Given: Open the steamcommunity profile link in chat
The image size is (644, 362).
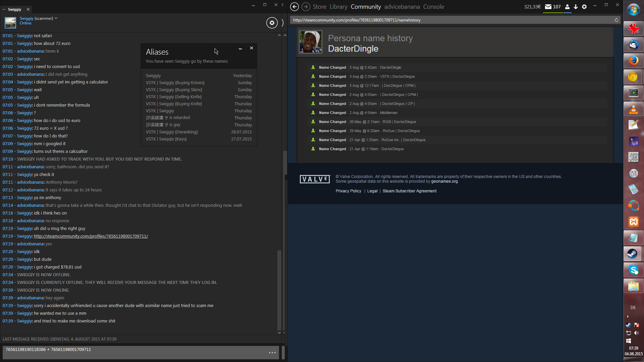Looking at the screenshot, I should pos(91,236).
